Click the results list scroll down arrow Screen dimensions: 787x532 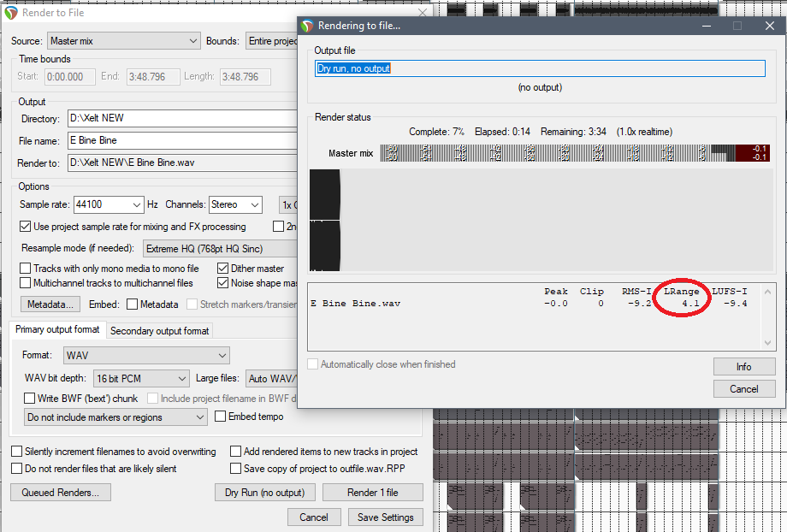[767, 343]
